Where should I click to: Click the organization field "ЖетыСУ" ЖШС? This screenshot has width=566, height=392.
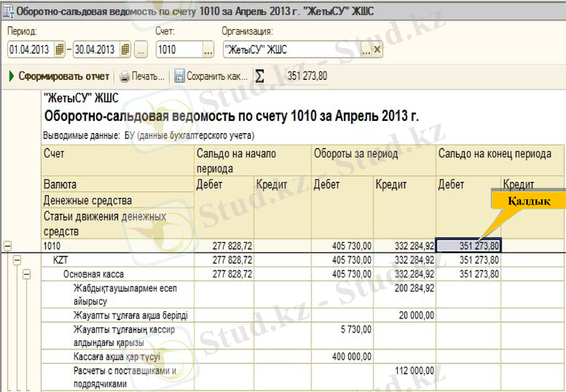(290, 50)
